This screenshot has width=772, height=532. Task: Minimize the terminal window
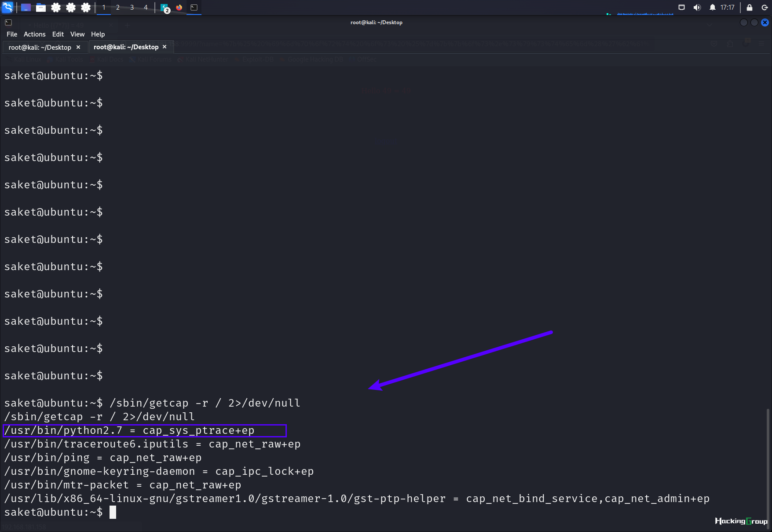(744, 22)
